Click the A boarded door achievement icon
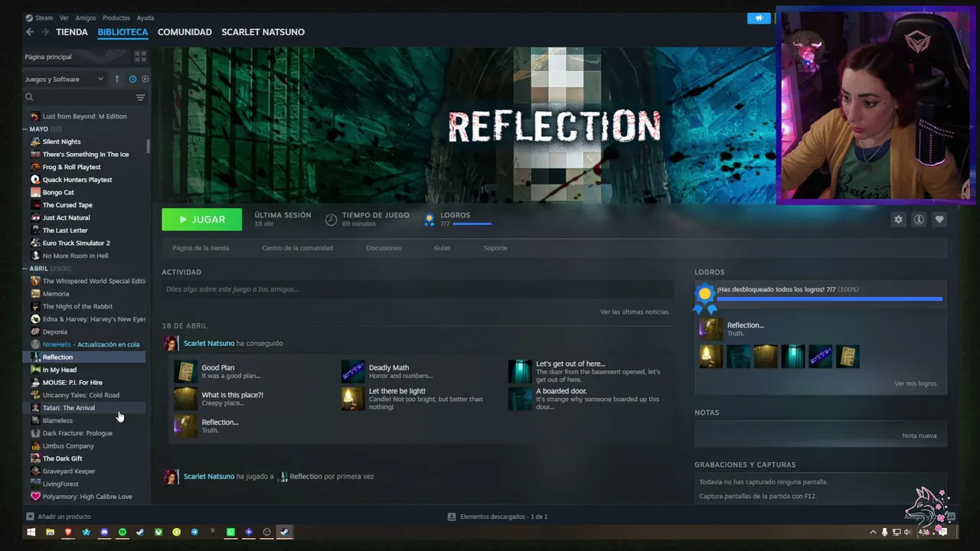The image size is (980, 551). 520,399
